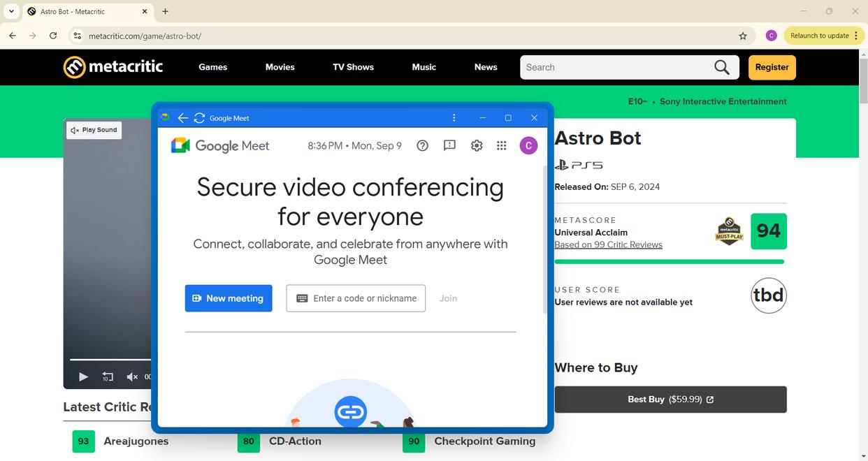Click the Metacritic logo in the header
This screenshot has height=461, width=868.
tap(113, 67)
